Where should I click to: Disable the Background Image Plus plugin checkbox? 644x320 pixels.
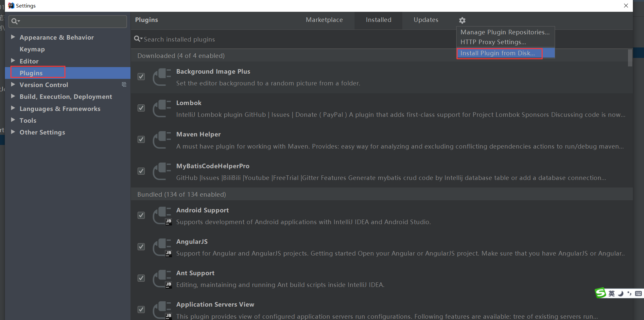141,77
